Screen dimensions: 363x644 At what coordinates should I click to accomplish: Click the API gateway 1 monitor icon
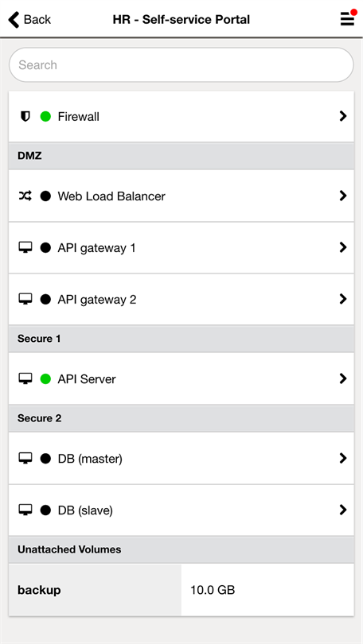click(25, 247)
